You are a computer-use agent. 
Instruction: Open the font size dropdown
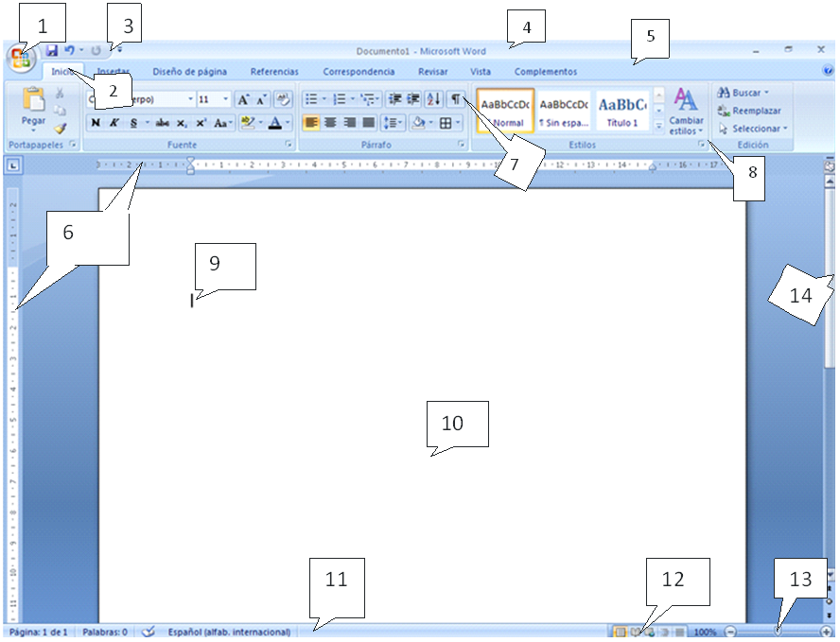click(223, 98)
